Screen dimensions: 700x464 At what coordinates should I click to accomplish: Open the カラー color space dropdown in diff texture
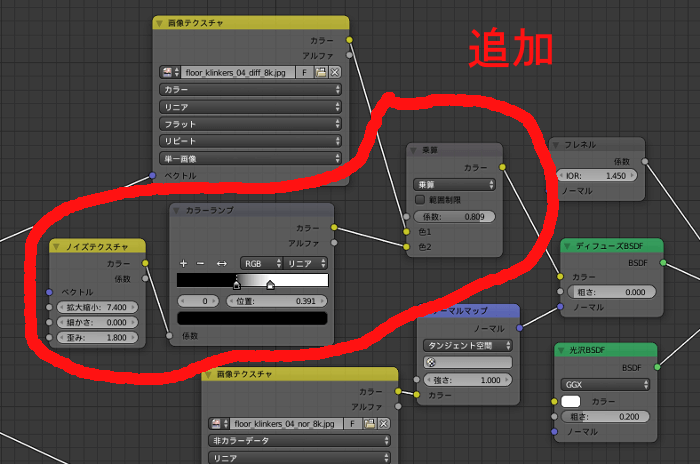250,89
